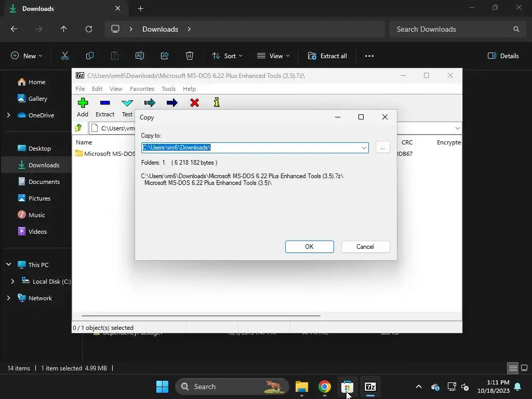This screenshot has width=532, height=399.
Task: Click the Cut icon in Explorer toolbar
Action: pos(65,56)
